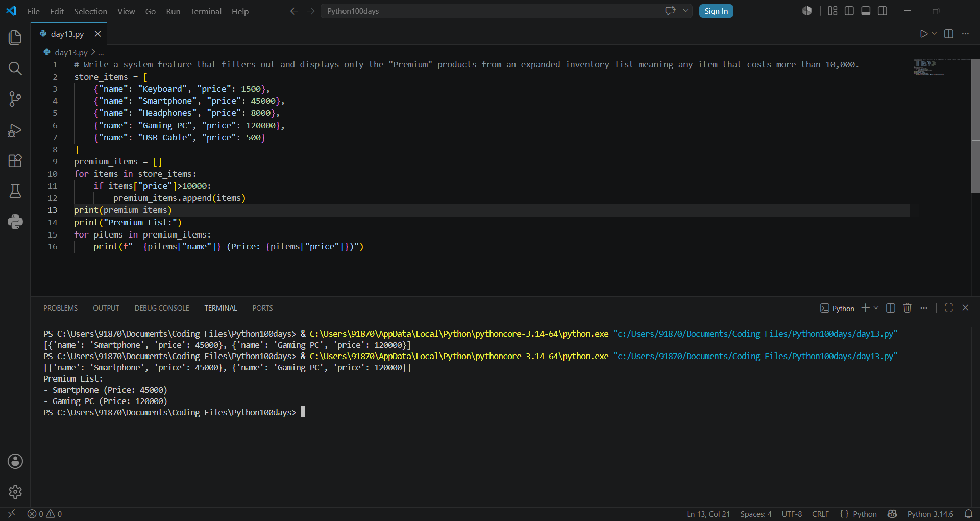Open new terminal profile dropdown chevron

coord(876,308)
